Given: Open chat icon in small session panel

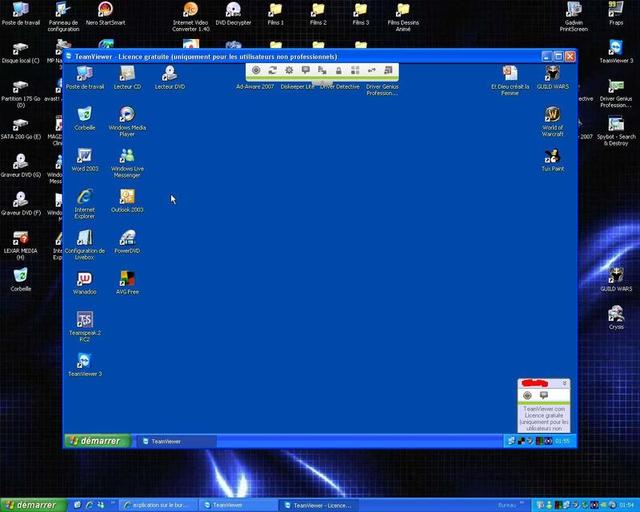Looking at the screenshot, I should (x=544, y=395).
